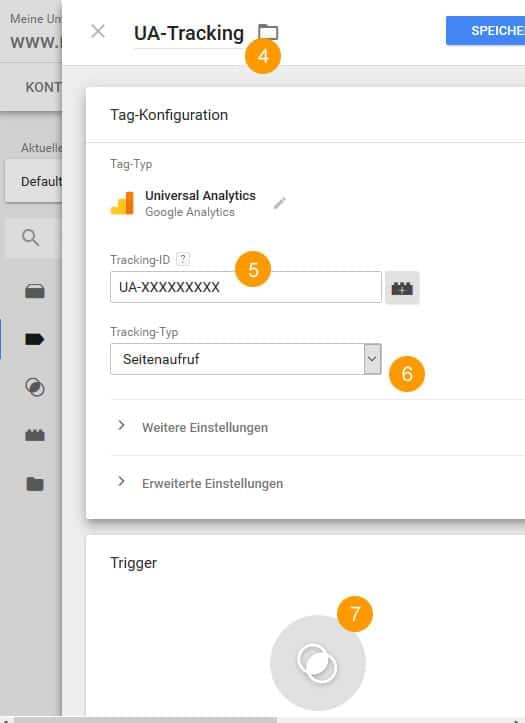
Task: Rename the UA-Tracking tag title
Action: (x=189, y=34)
